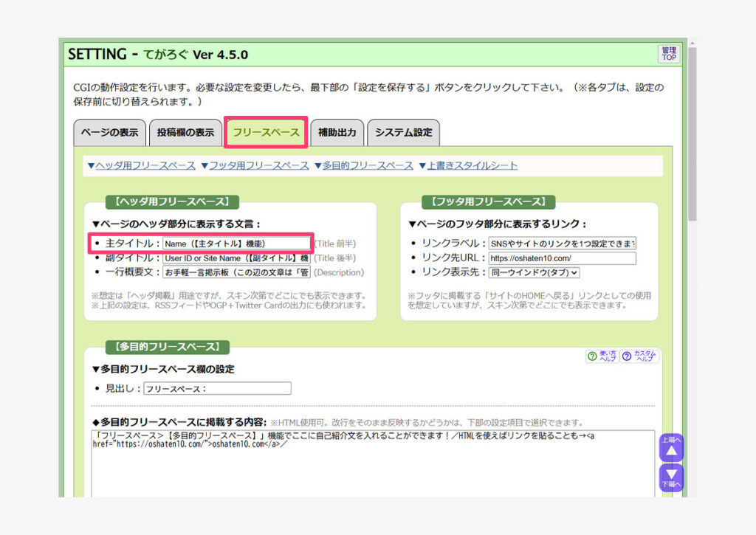The width and height of the screenshot is (756, 535).
Task: Open the 投稿欄の表示 tab
Action: 185,133
